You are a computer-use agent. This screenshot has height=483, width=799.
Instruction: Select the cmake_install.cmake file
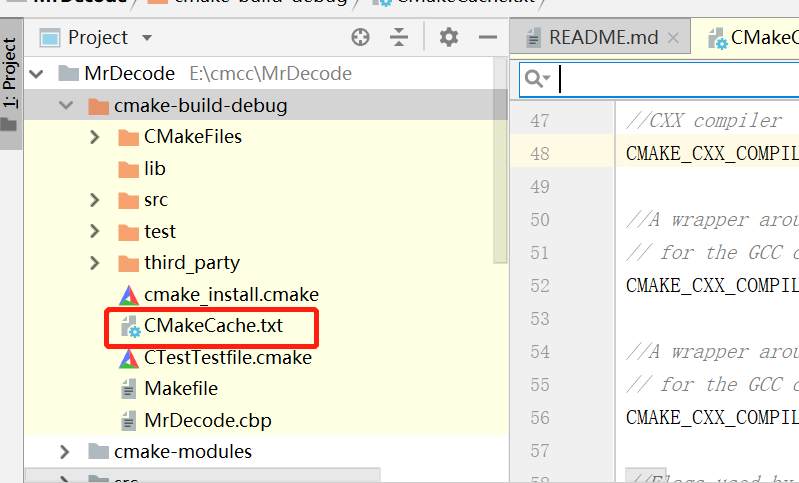(231, 294)
